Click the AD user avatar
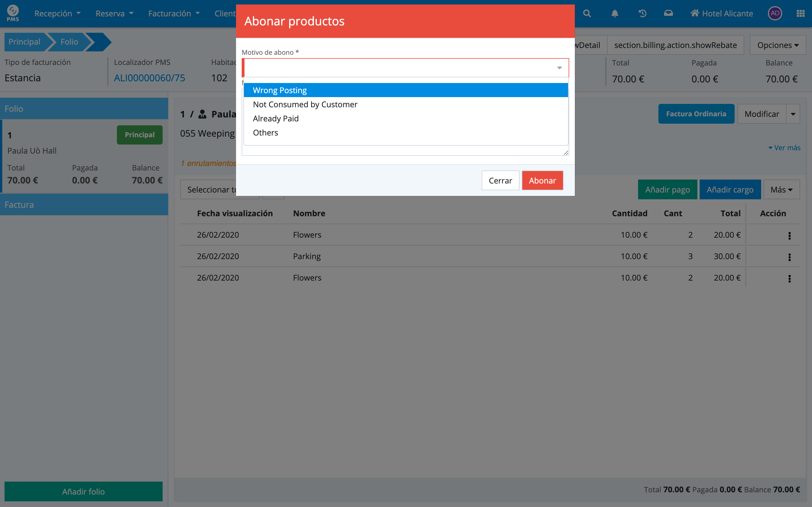The image size is (812, 507). [x=774, y=14]
